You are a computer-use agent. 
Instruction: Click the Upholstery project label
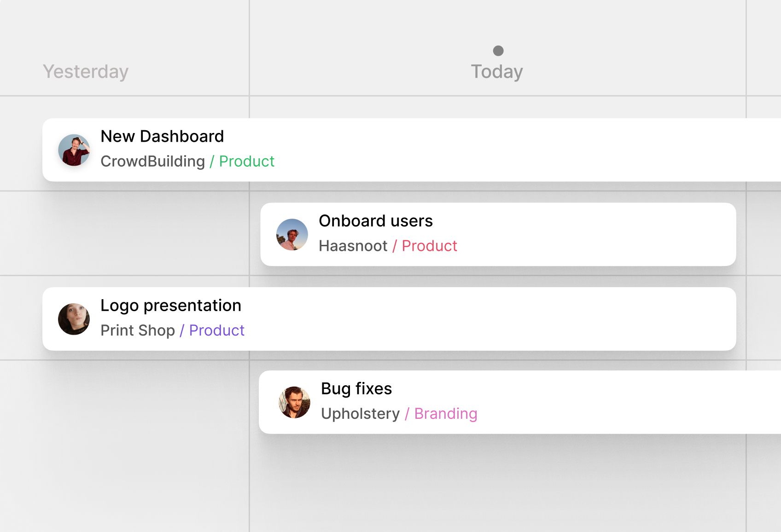pyautogui.click(x=361, y=414)
